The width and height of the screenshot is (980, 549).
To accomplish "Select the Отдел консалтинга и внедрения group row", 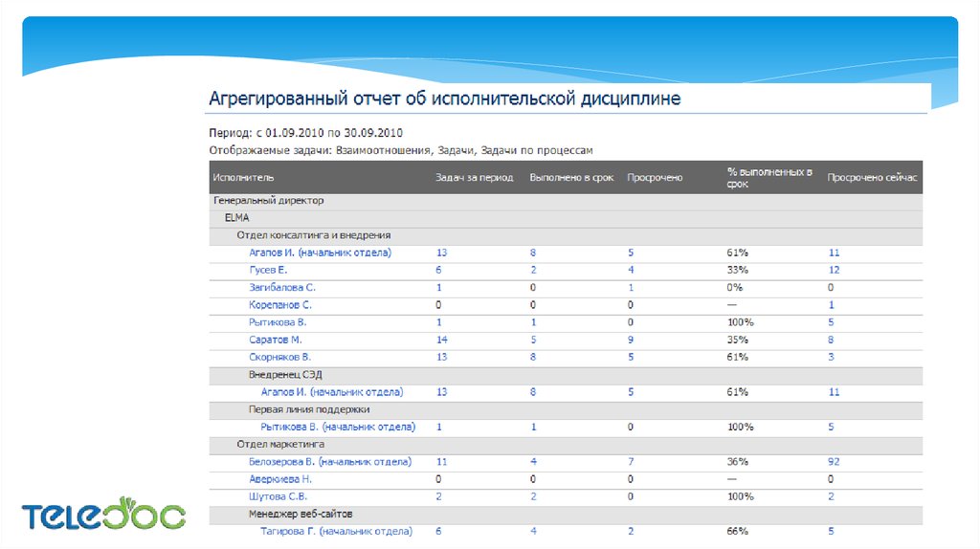I will tap(314, 235).
